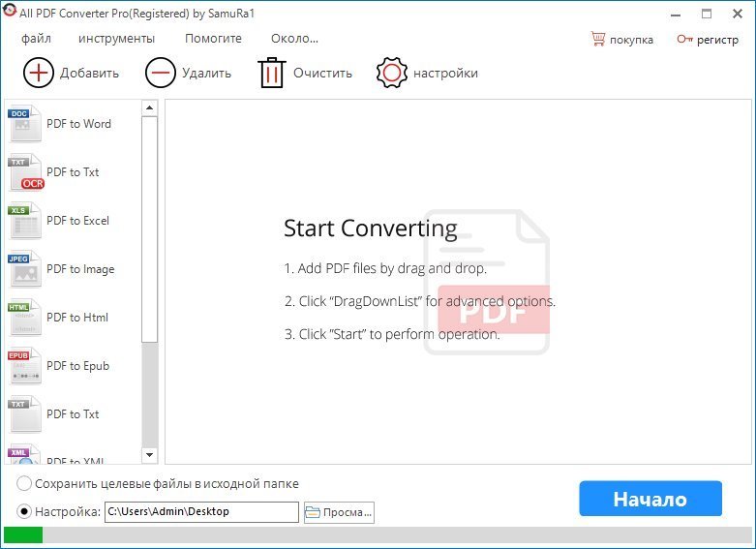Open the инструменты menu

(x=117, y=39)
